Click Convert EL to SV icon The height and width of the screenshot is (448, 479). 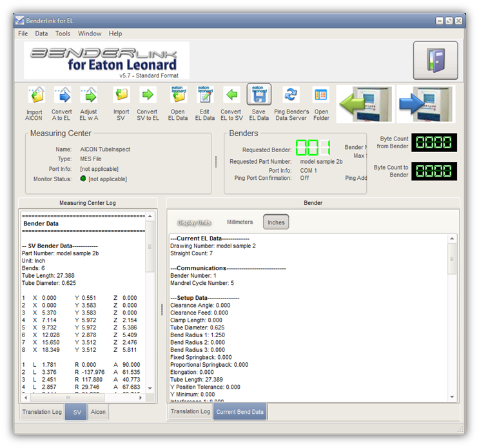(x=231, y=96)
